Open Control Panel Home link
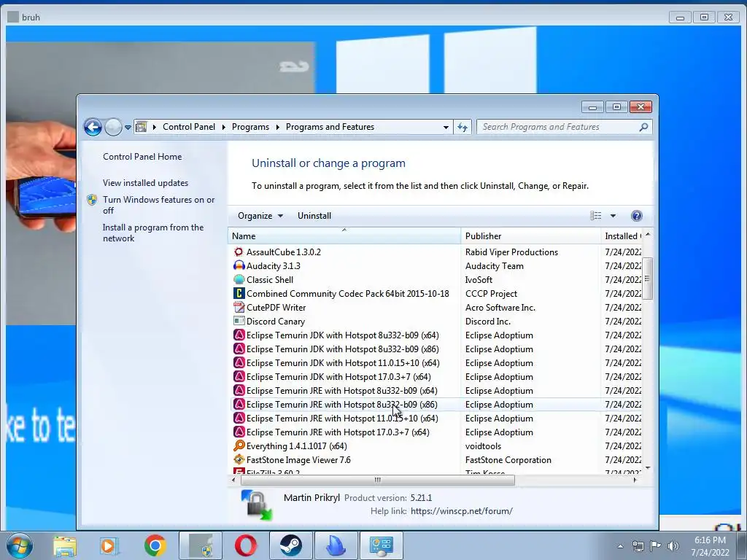The width and height of the screenshot is (747, 560). pos(142,157)
